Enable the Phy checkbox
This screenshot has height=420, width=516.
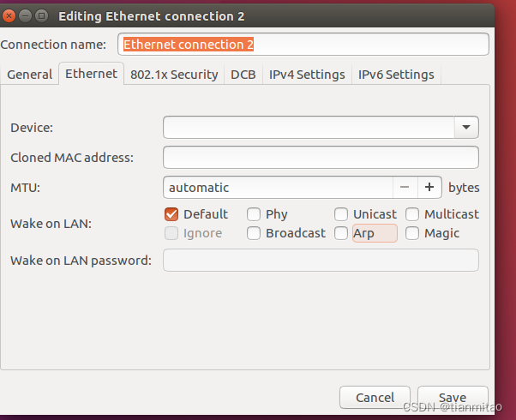click(254, 214)
